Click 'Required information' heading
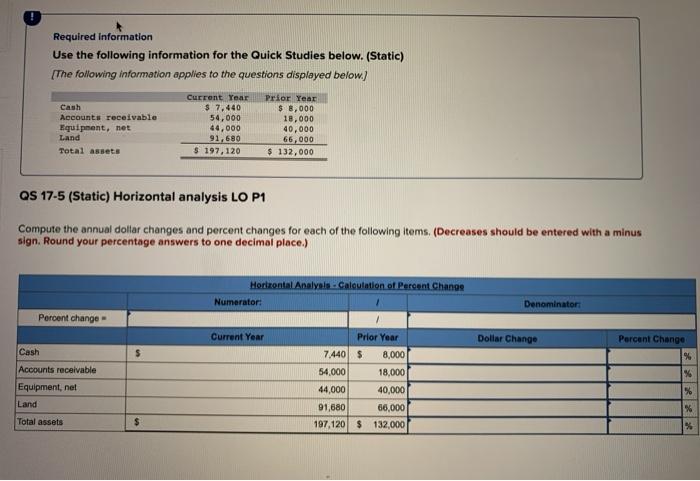Image resolution: width=700 pixels, height=481 pixels. coord(103,37)
